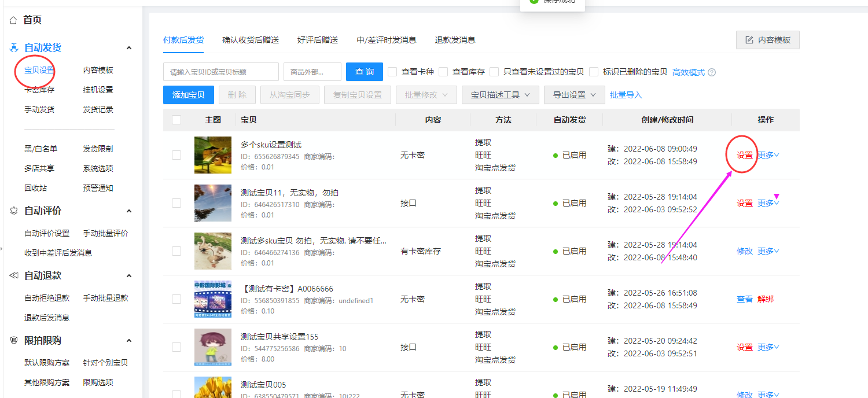Open 自动评价设置 in the sidebar
Image resolution: width=868 pixels, height=398 pixels.
(x=47, y=233)
